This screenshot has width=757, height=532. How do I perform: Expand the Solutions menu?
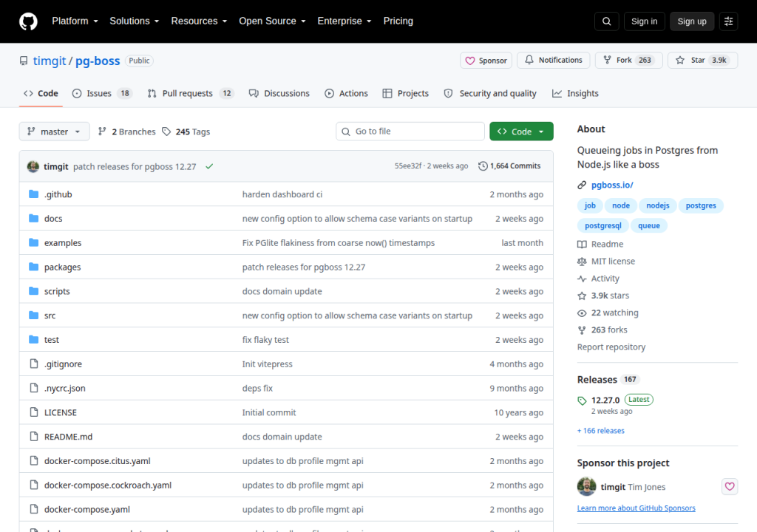135,21
